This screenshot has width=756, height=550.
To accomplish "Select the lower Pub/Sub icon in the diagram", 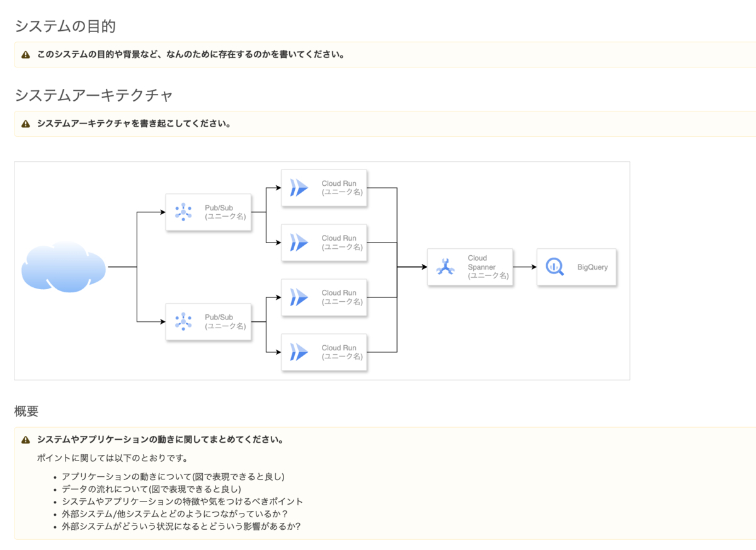I will tap(183, 322).
